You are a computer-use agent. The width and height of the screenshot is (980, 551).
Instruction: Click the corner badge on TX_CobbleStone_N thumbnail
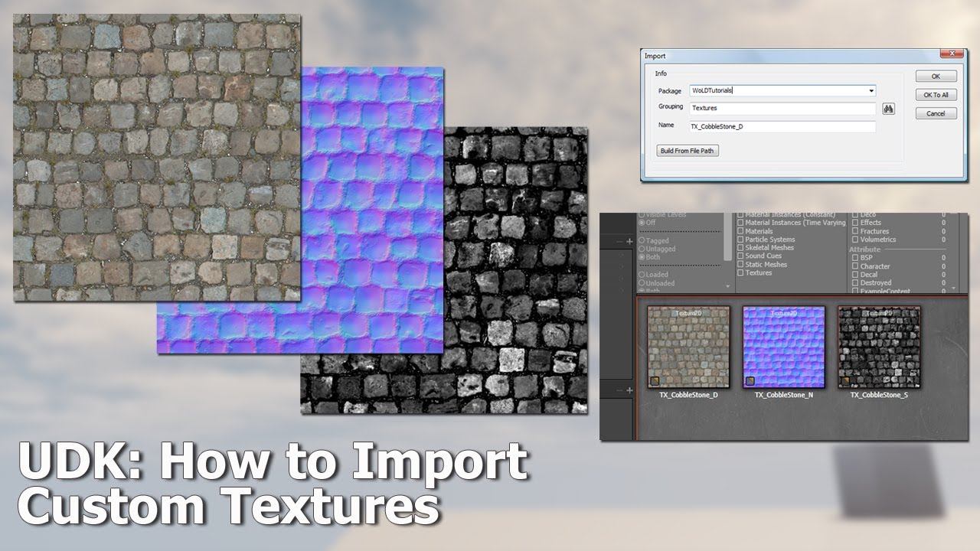(x=750, y=380)
